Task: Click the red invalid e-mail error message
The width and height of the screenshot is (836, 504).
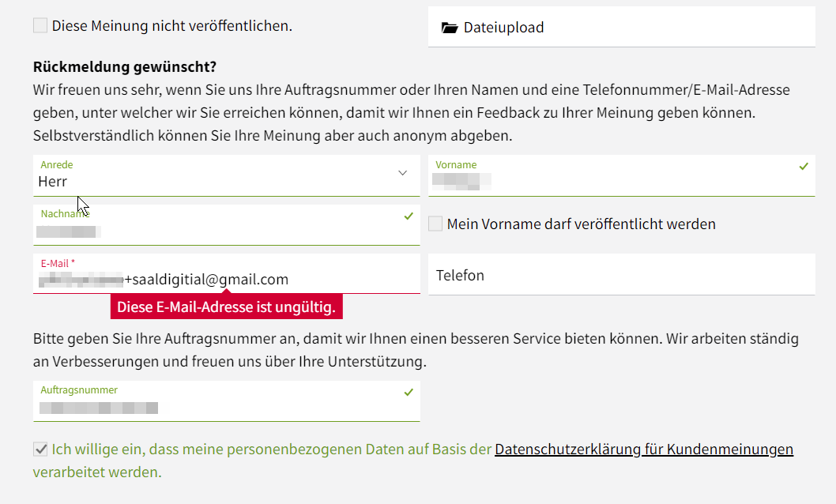Action: click(227, 307)
